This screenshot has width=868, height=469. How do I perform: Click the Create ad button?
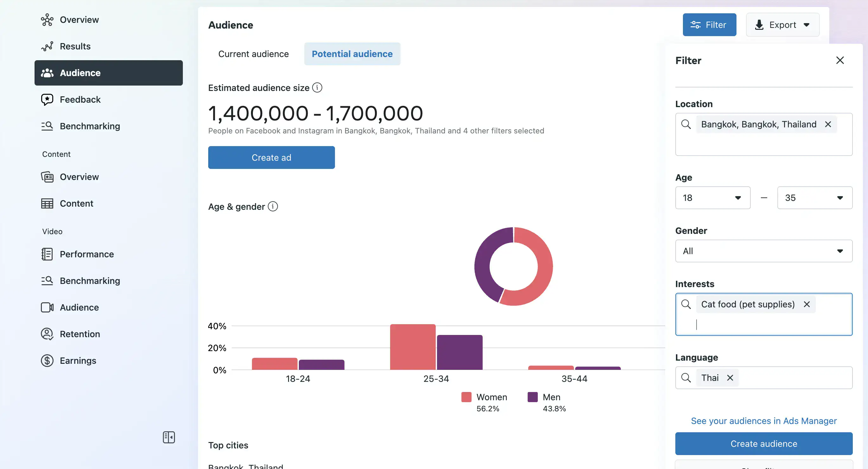(271, 157)
